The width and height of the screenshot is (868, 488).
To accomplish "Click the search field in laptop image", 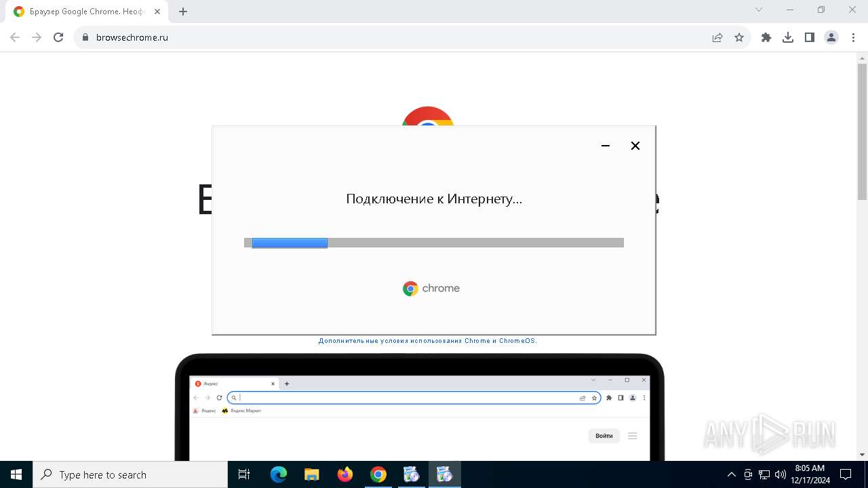I will pos(414,398).
